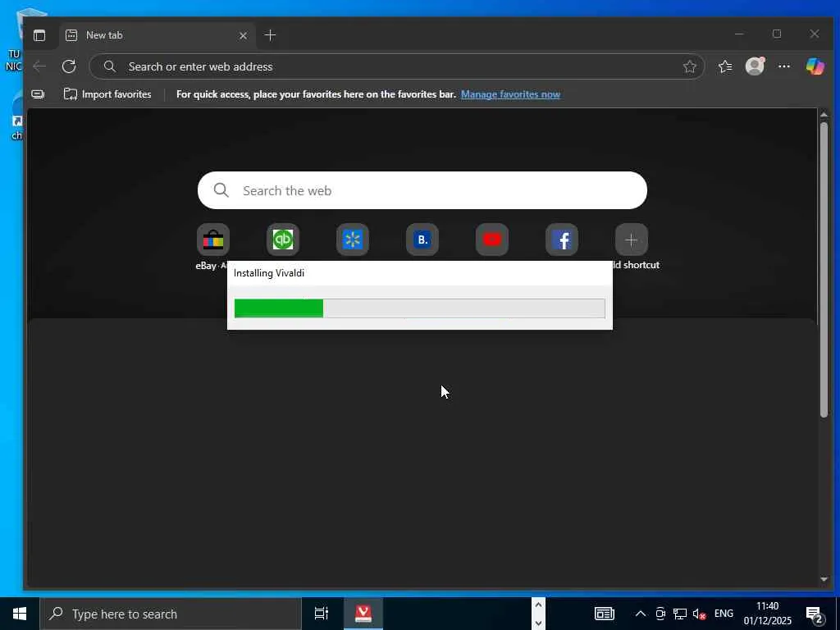The image size is (840, 630).
Task: Click the Meet Now tray icon
Action: [x=660, y=614]
